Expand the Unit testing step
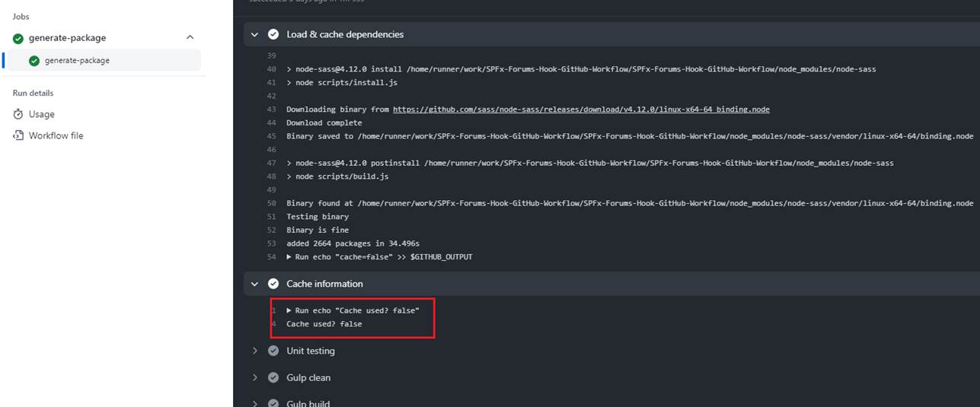980x407 pixels. pyautogui.click(x=255, y=351)
